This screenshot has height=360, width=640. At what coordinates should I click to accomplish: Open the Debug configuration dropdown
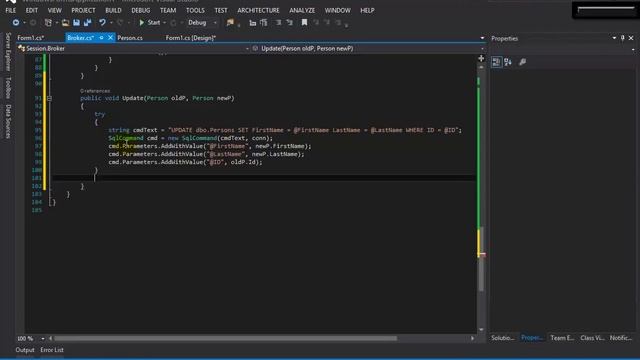202,23
